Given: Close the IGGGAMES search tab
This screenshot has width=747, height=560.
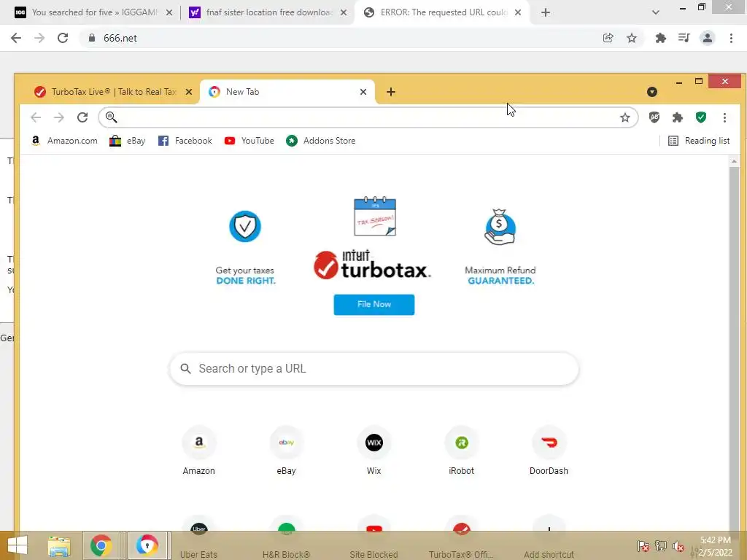Looking at the screenshot, I should [x=169, y=13].
